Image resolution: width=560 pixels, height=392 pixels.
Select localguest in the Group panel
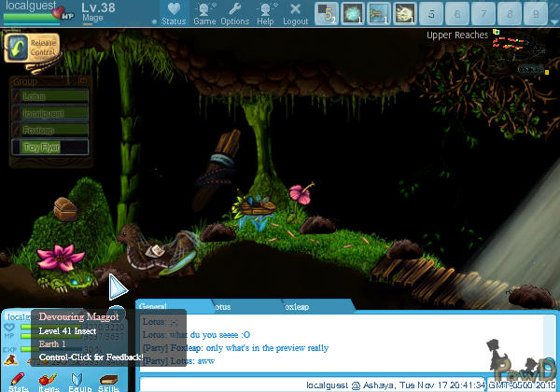pyautogui.click(x=50, y=113)
